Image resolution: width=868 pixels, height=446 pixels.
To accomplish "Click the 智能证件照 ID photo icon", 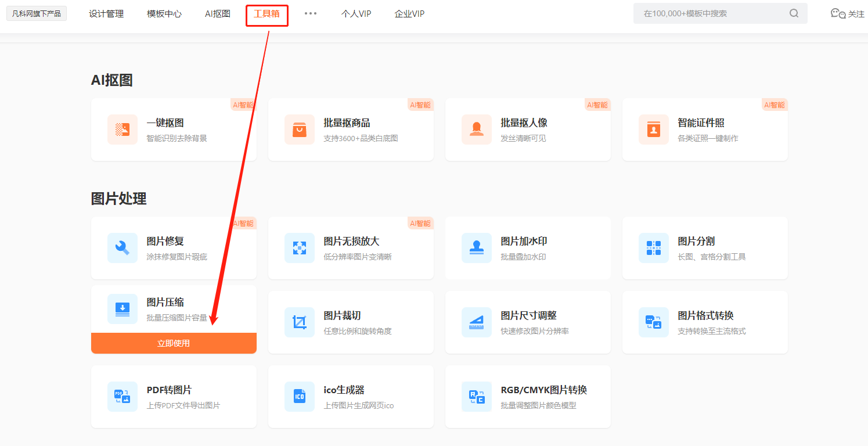I will click(x=654, y=130).
